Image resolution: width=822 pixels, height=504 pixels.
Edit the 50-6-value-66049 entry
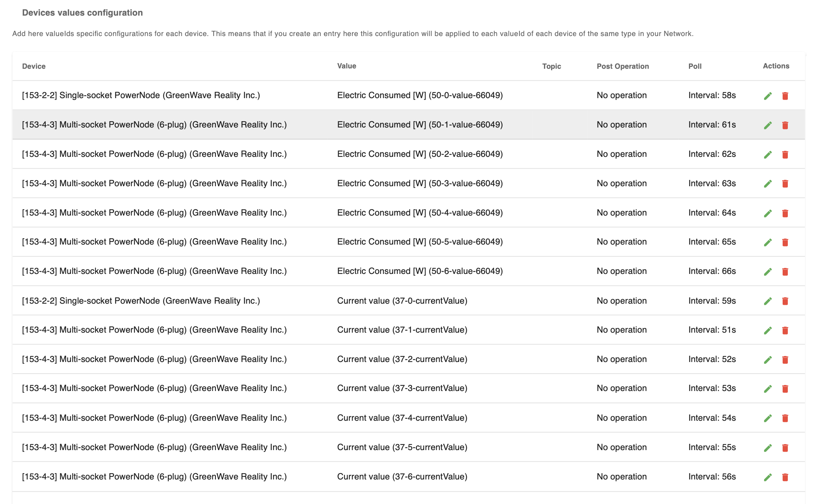coord(768,272)
